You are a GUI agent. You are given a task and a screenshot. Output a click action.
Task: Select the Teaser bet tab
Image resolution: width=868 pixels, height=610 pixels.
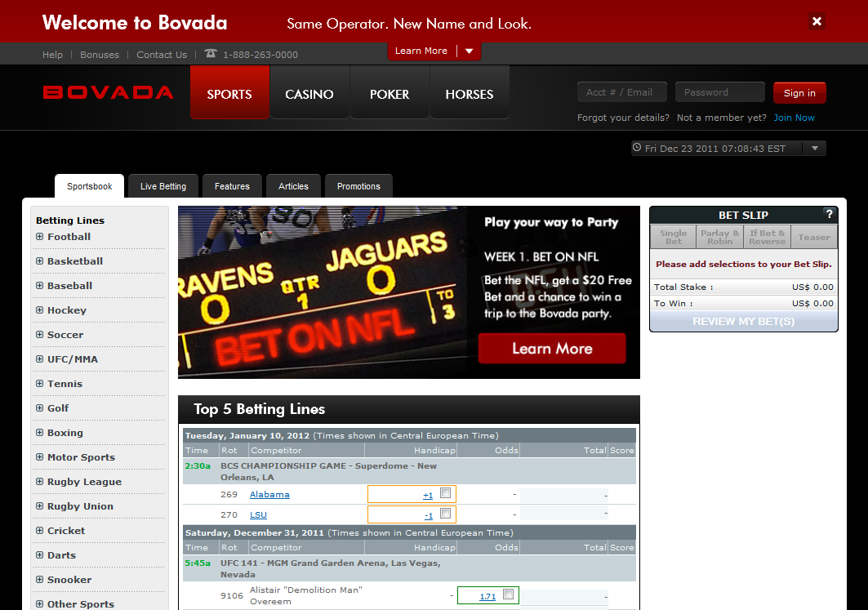(814, 237)
